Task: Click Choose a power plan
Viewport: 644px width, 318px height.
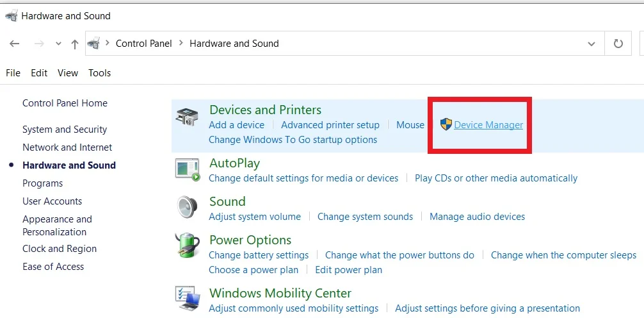Action: (254, 270)
